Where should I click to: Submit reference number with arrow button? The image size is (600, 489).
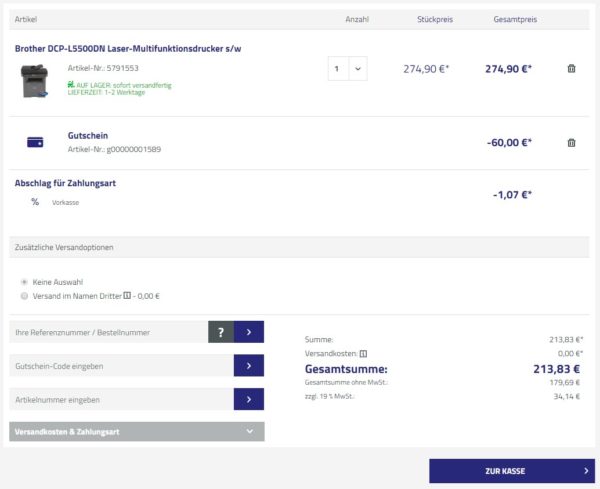249,332
